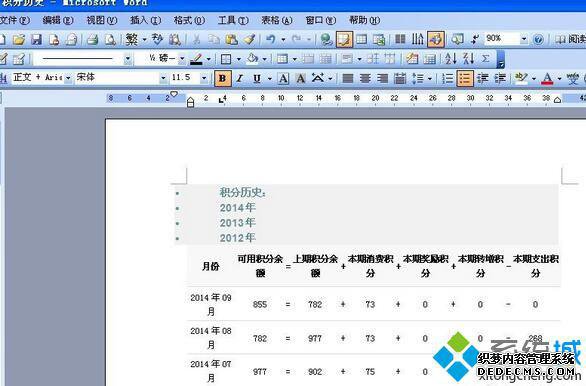Click the 2013年 link in document
This screenshot has height=386, width=586.
(237, 222)
